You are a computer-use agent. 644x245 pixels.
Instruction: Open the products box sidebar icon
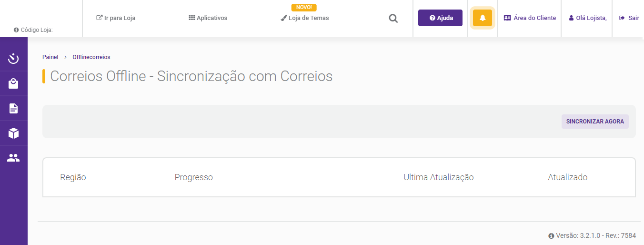pyautogui.click(x=13, y=133)
